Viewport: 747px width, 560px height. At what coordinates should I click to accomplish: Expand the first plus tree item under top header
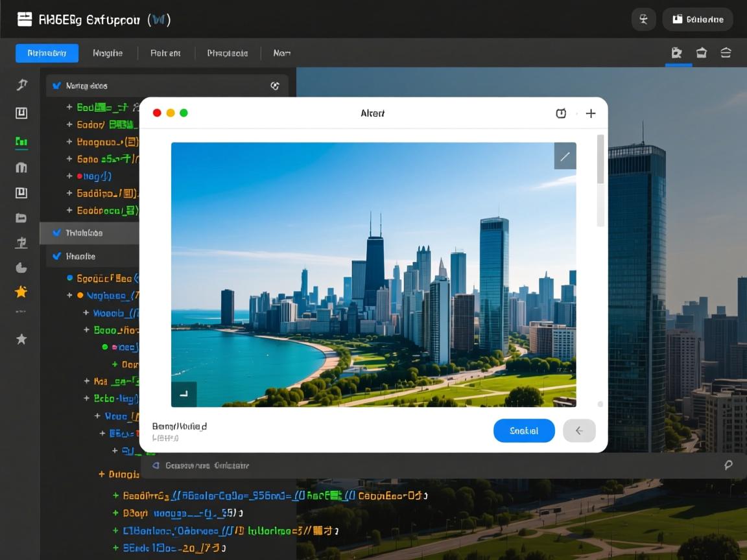[x=69, y=107]
